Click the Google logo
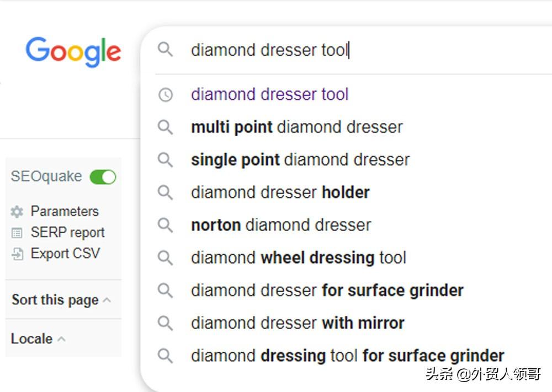 73,52
